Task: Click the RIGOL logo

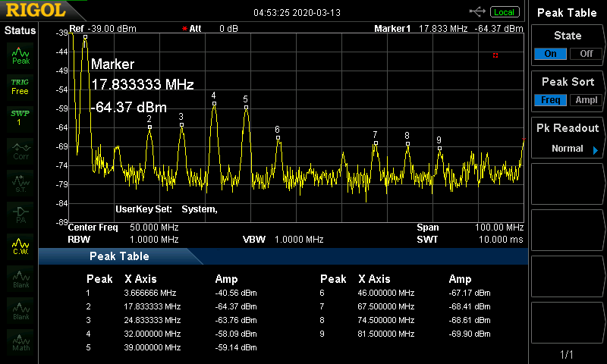Action: coord(36,10)
